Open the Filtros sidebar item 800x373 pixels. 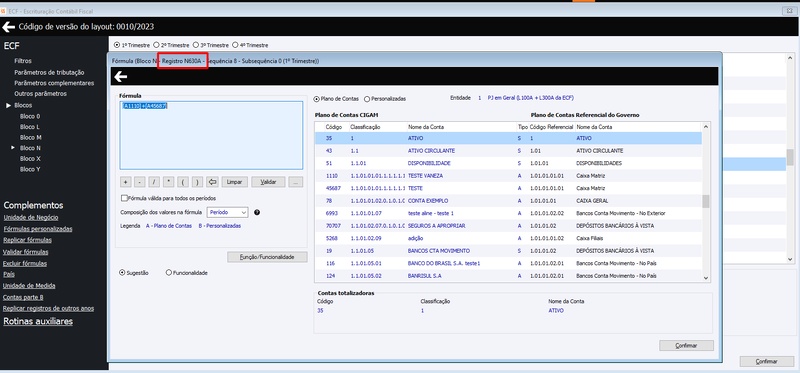(x=23, y=61)
